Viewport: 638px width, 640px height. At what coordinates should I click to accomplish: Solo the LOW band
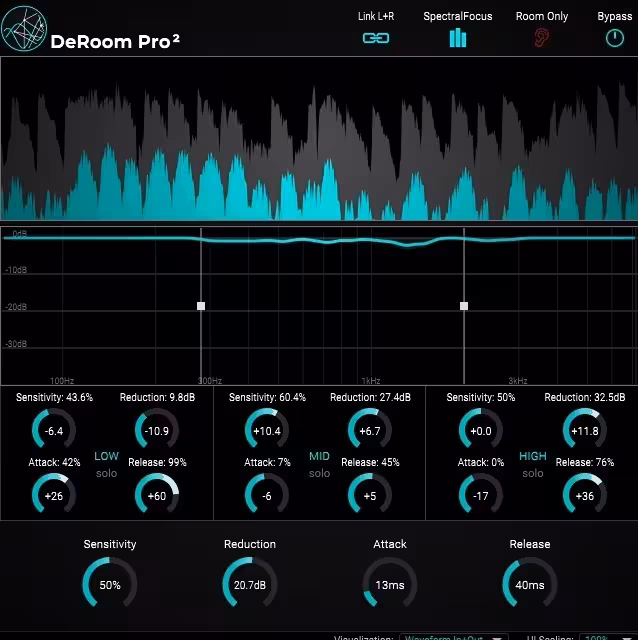[106, 473]
